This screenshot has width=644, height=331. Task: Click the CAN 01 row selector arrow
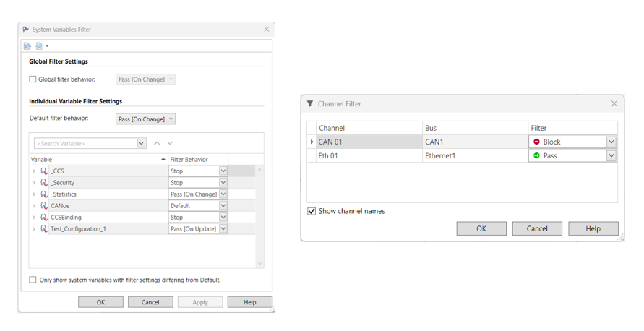tap(312, 142)
